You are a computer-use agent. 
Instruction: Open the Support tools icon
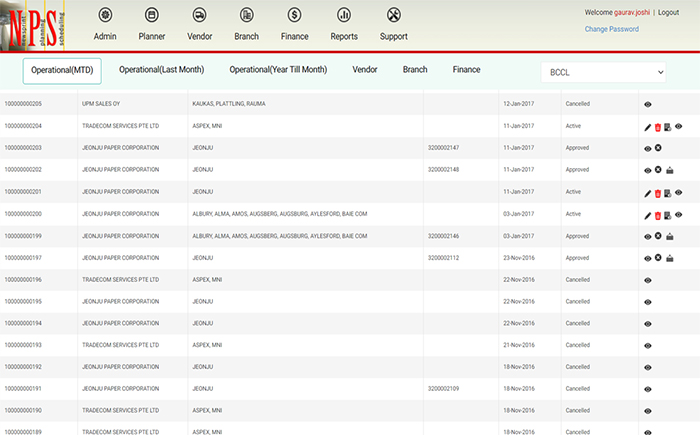point(394,15)
